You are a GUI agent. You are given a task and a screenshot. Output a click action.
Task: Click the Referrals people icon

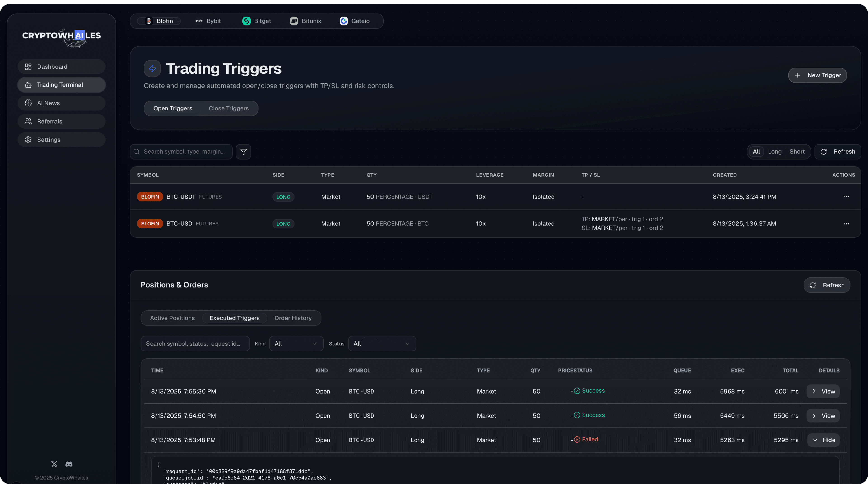coord(28,121)
